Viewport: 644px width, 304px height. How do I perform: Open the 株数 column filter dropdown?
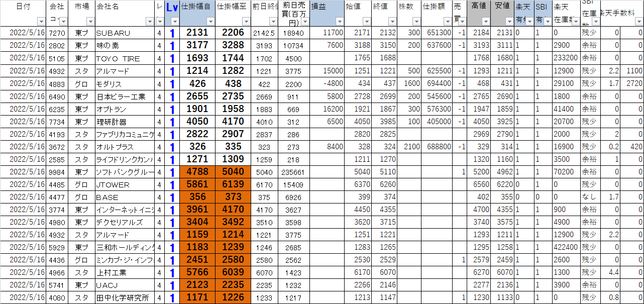416,22
